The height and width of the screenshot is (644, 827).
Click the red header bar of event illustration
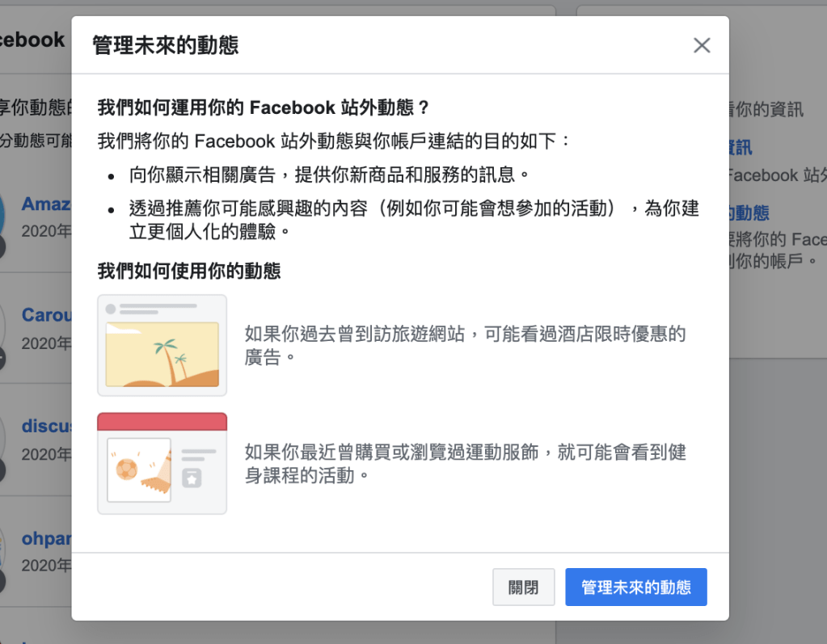click(162, 422)
